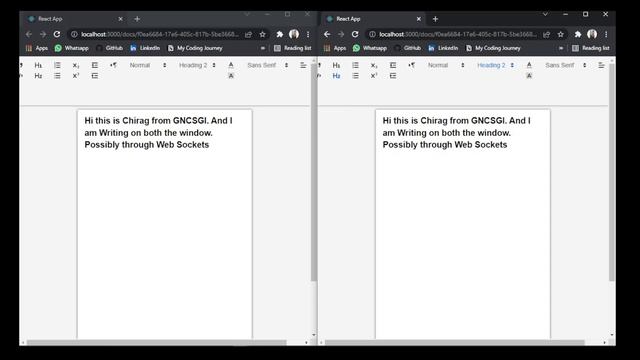This screenshot has width=640, height=360.
Task: Open Apps shortcut in right window bookmarks bar
Action: coord(335,48)
